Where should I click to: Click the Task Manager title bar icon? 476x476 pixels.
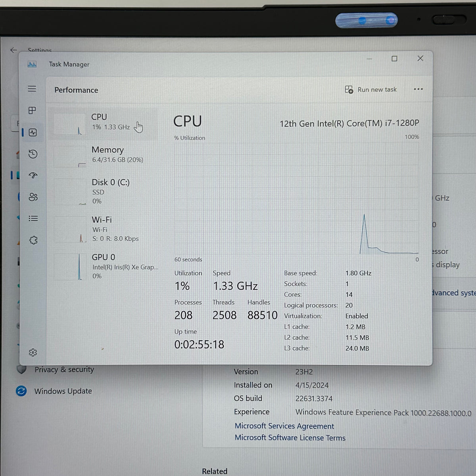click(x=32, y=64)
